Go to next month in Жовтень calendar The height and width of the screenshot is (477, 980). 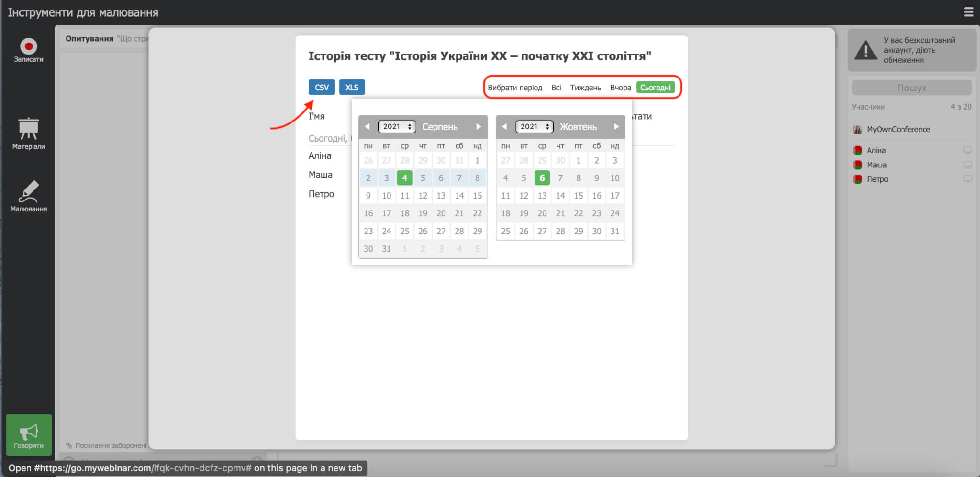point(616,127)
